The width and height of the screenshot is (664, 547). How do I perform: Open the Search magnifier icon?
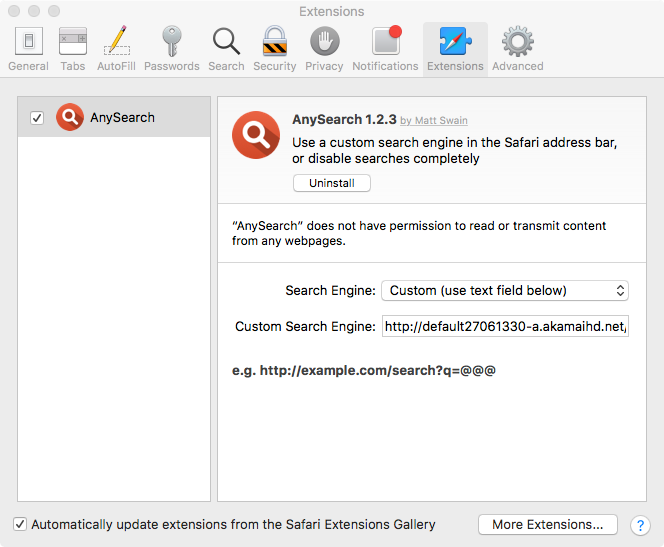point(226,41)
